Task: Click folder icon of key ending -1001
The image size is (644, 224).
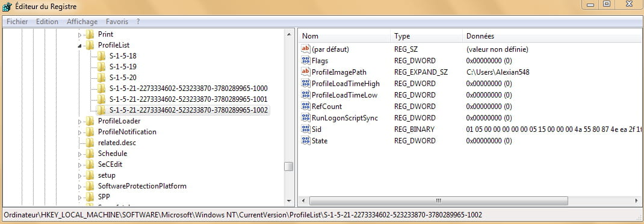Action: coord(102,99)
